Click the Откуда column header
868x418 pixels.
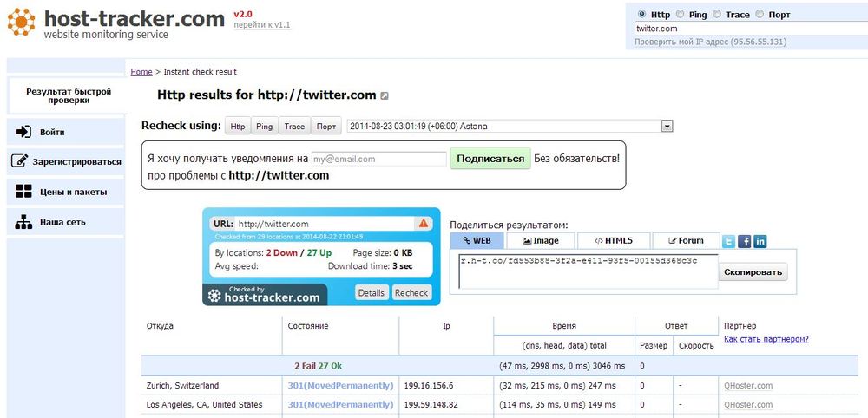tap(160, 326)
